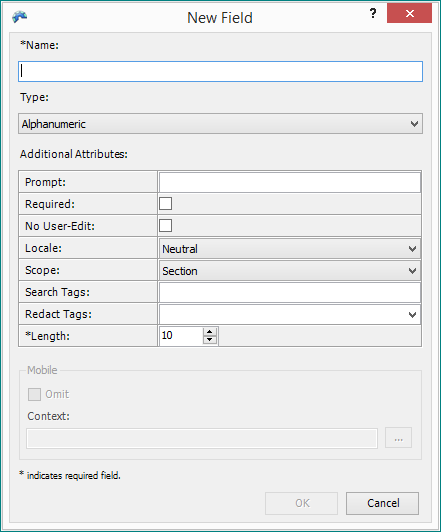Click the 'Locale:' row label
Screen dimensions: 441x532
click(43, 248)
